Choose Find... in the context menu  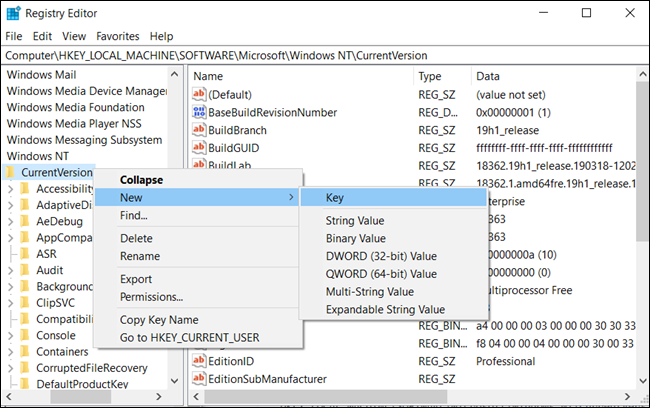tap(198, 215)
